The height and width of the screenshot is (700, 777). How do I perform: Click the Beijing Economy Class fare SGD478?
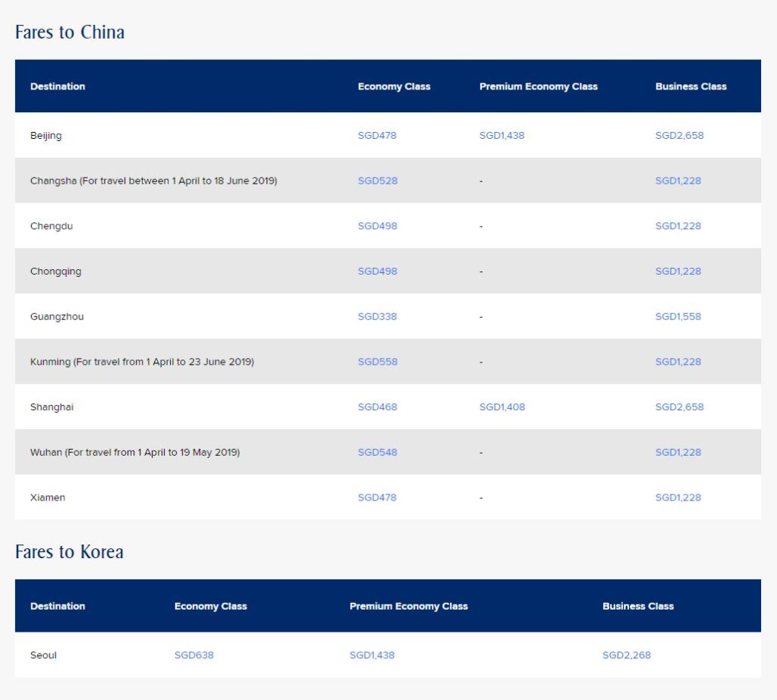(x=377, y=136)
